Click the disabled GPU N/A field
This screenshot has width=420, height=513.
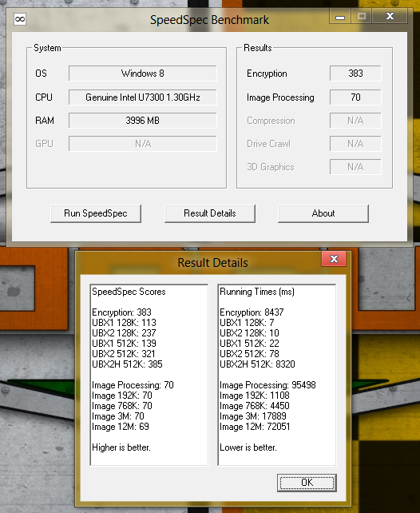142,144
